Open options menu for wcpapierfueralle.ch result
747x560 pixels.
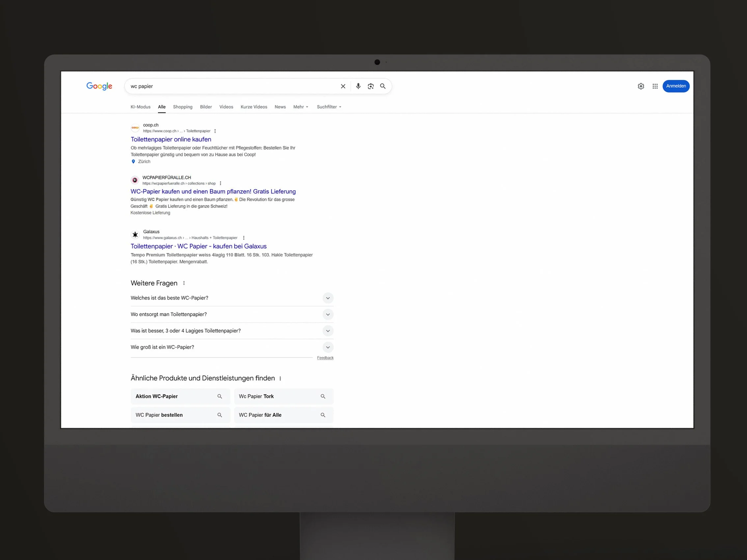pyautogui.click(x=221, y=183)
